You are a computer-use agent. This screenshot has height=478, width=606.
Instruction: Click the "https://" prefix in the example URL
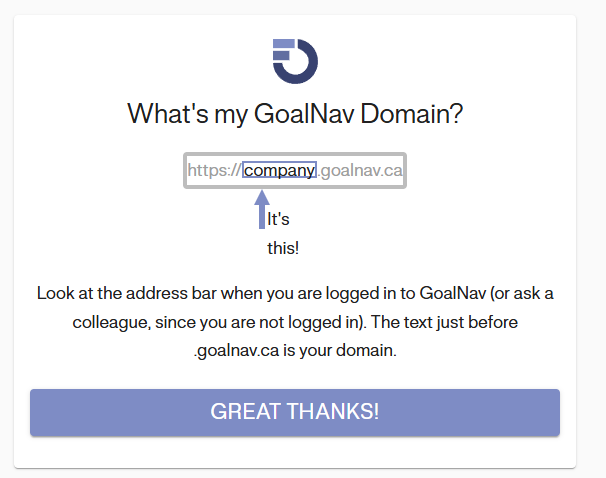pyautogui.click(x=214, y=171)
